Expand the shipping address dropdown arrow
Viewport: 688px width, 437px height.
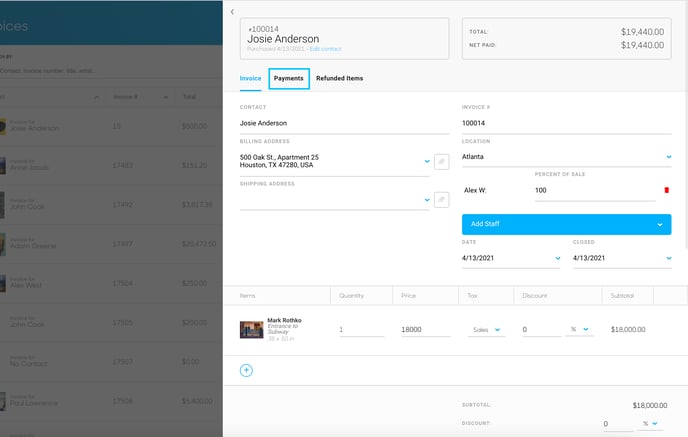pos(427,200)
